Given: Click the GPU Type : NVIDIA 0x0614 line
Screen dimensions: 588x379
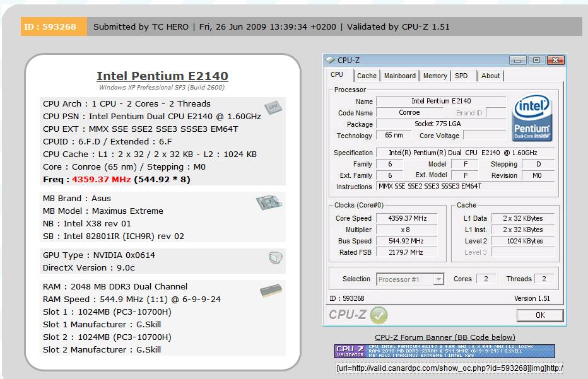Looking at the screenshot, I should tap(99, 255).
